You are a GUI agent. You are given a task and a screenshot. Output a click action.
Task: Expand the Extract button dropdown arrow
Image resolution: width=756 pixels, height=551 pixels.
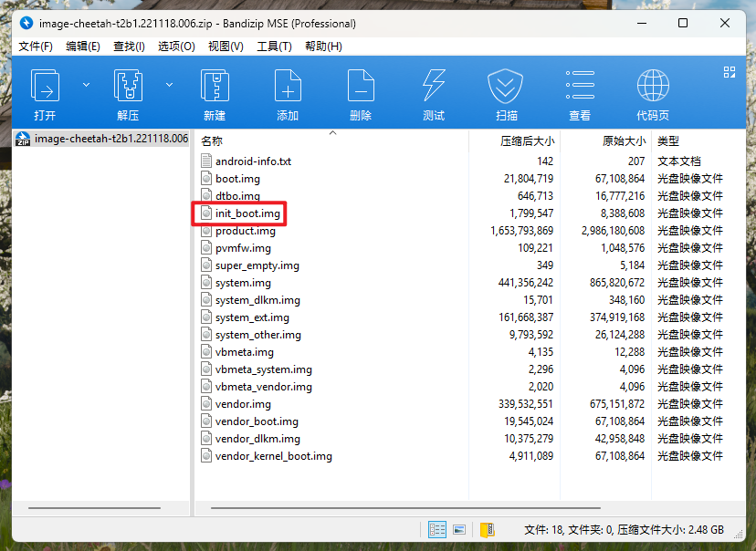coord(169,85)
